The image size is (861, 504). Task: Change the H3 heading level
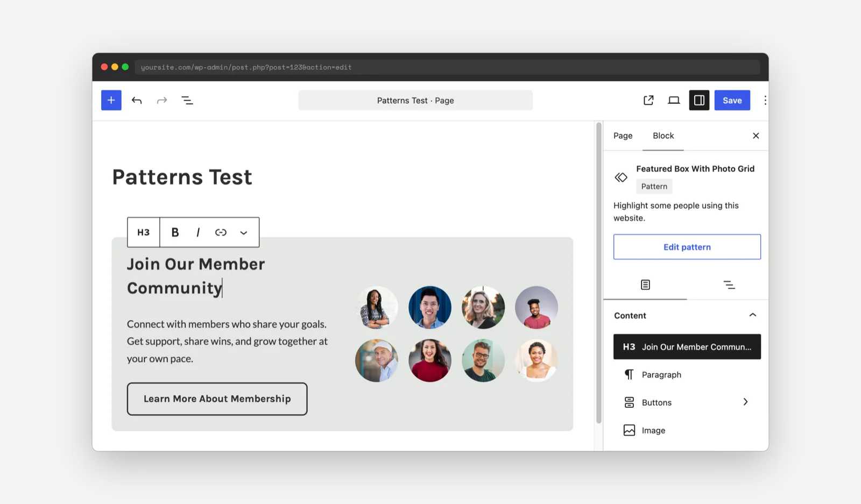pyautogui.click(x=144, y=232)
